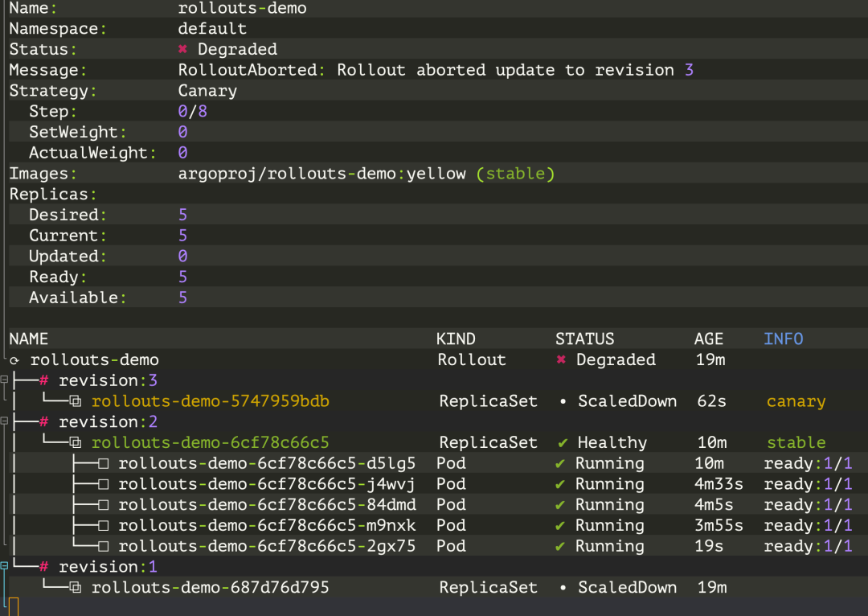
Task: Click the canary ReplicaSet name rollouts-demo-5747959bdb
Action: 211,401
